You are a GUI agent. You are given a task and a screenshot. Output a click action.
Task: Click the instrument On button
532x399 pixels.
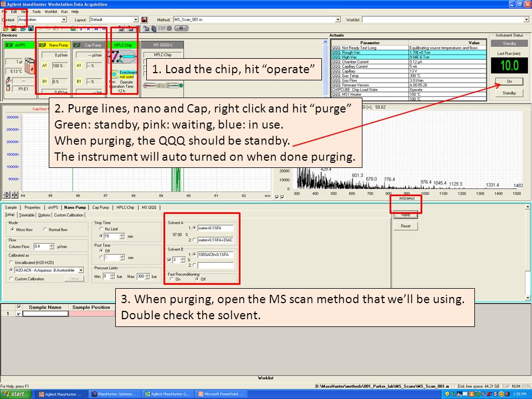[509, 81]
